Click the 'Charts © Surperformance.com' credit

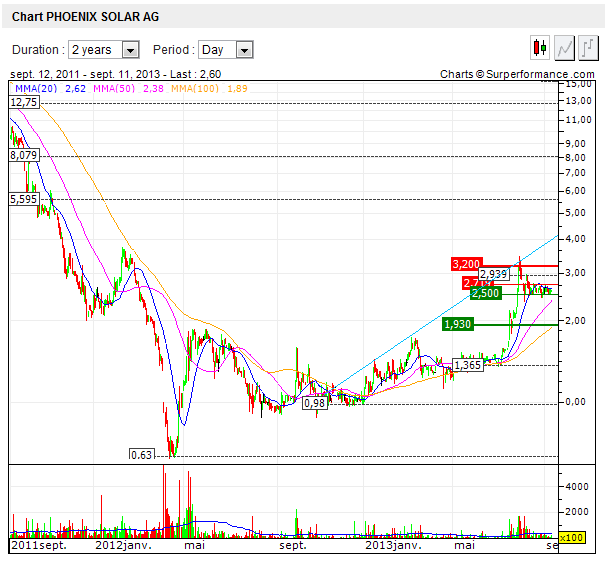[x=517, y=74]
